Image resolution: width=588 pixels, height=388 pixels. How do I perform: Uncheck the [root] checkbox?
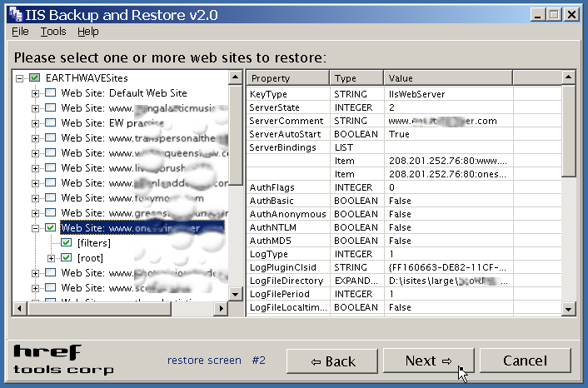67,257
